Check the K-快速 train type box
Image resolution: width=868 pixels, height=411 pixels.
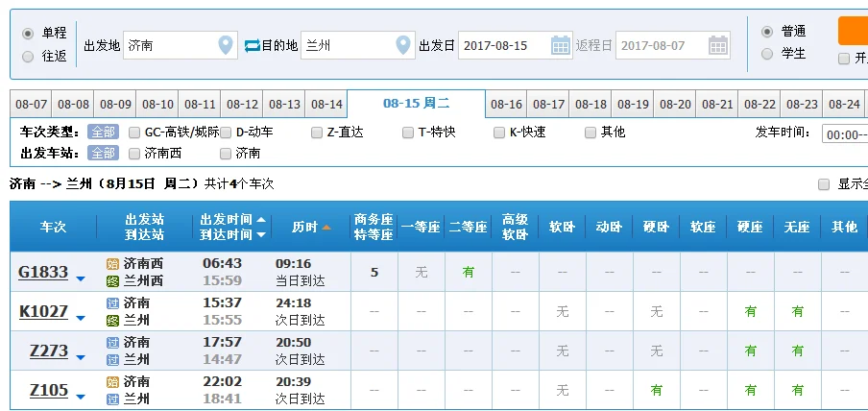coord(499,133)
